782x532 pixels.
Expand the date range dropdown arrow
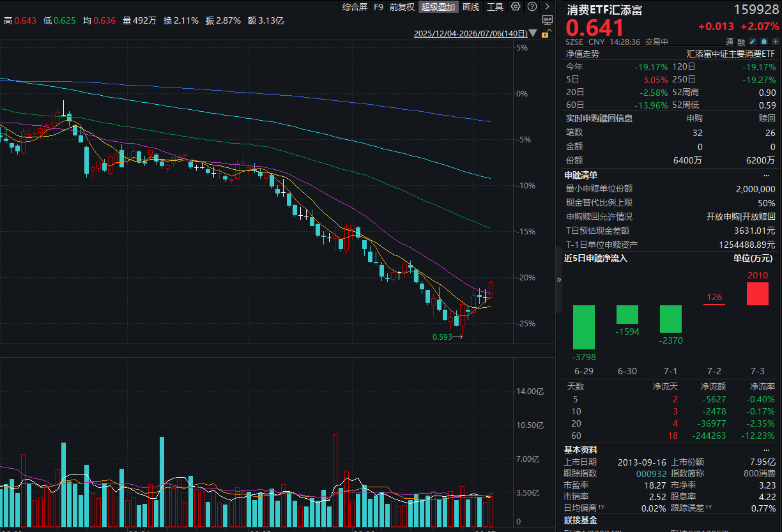tap(534, 34)
